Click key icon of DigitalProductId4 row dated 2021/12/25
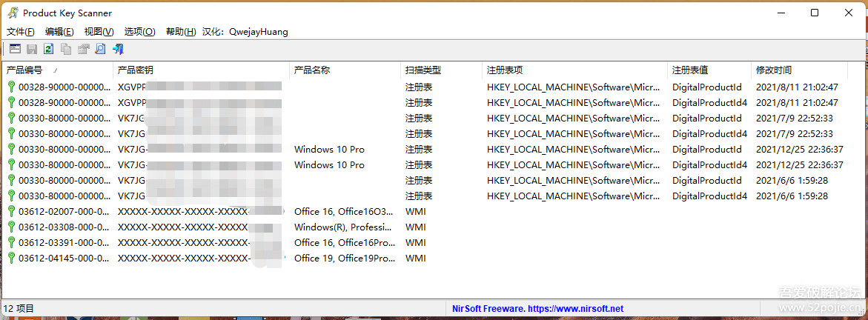 pos(11,165)
